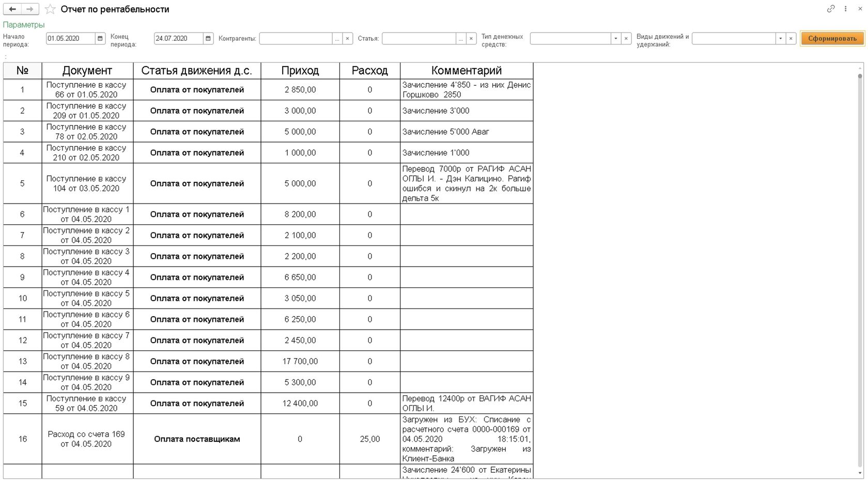Viewport: 868px width, 481px height.
Task: Select the 2 450,00 income cell
Action: 300,340
